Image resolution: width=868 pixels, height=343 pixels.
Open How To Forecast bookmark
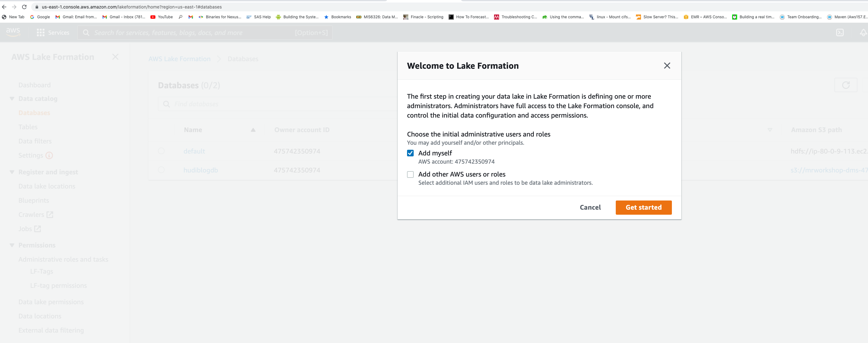469,17
